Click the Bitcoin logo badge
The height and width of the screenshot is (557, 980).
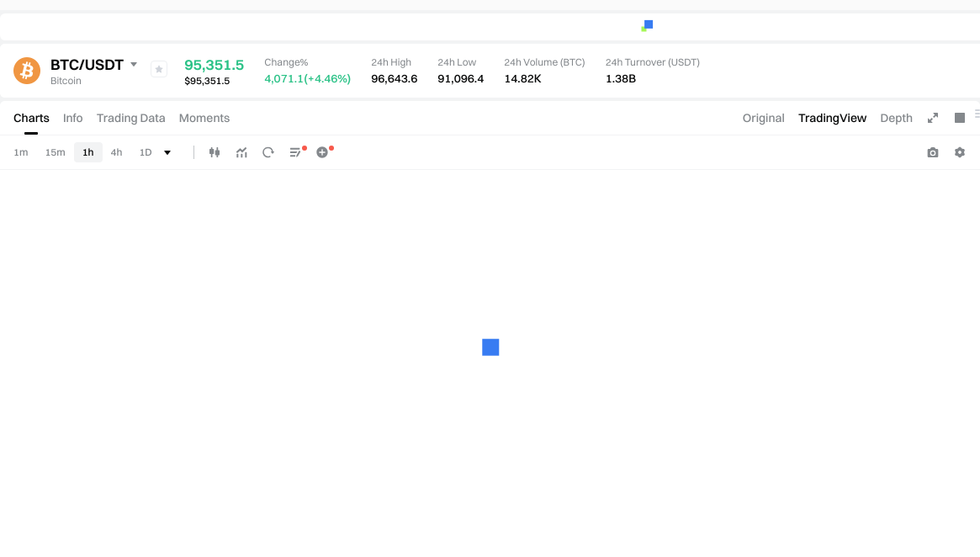pos(26,70)
